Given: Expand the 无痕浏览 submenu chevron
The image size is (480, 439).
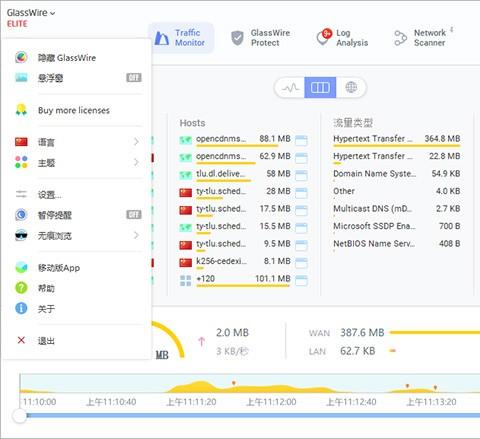Looking at the screenshot, I should [136, 235].
